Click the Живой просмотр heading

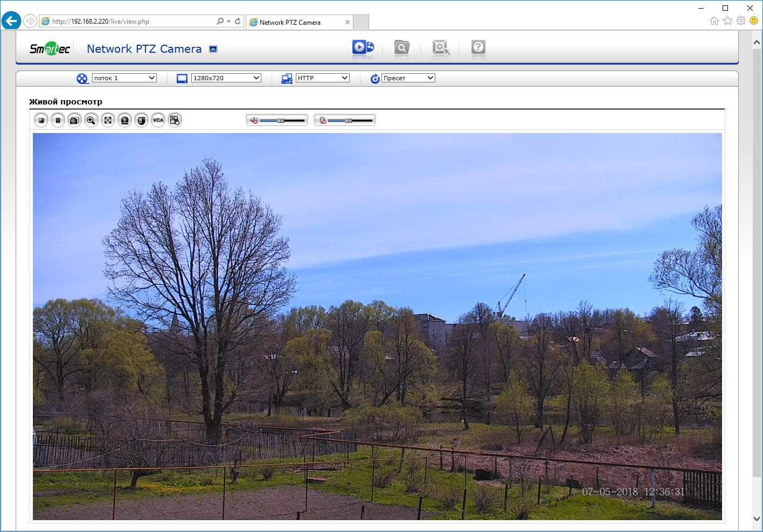[x=66, y=102]
